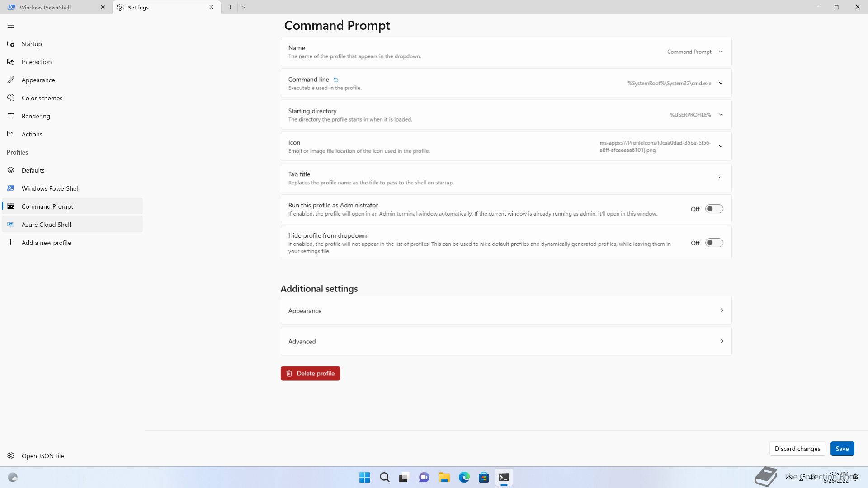Click the Actions keyboard icon

[11, 134]
